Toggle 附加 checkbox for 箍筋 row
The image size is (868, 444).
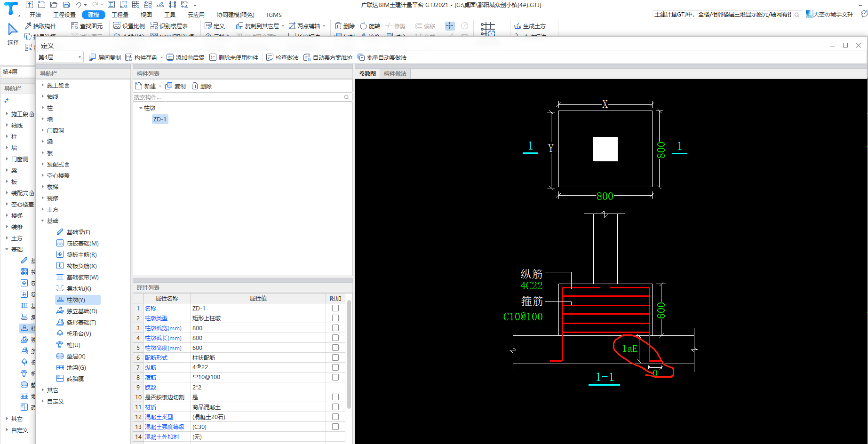[335, 377]
